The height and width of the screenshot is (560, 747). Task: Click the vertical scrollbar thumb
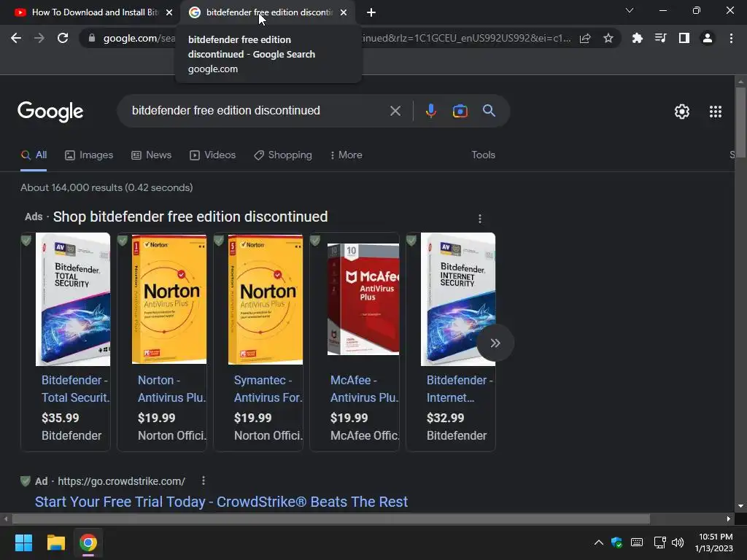pyautogui.click(x=740, y=122)
